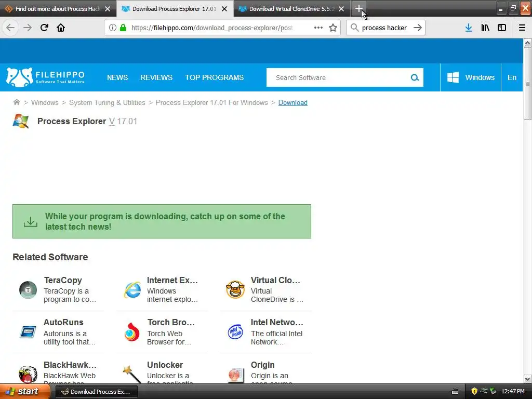
Task: Click the Download breadcrumb link
Action: (293, 102)
